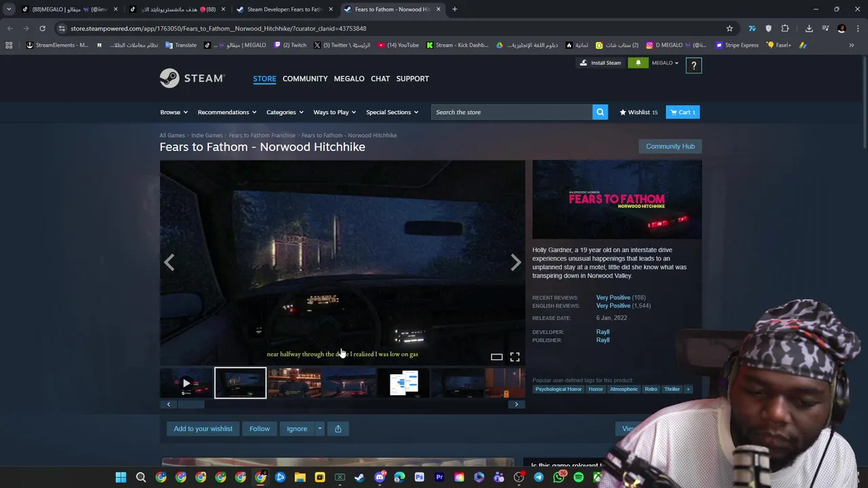Open Windows taskbar search
Viewport: 868px width, 488px height.
tap(141, 477)
